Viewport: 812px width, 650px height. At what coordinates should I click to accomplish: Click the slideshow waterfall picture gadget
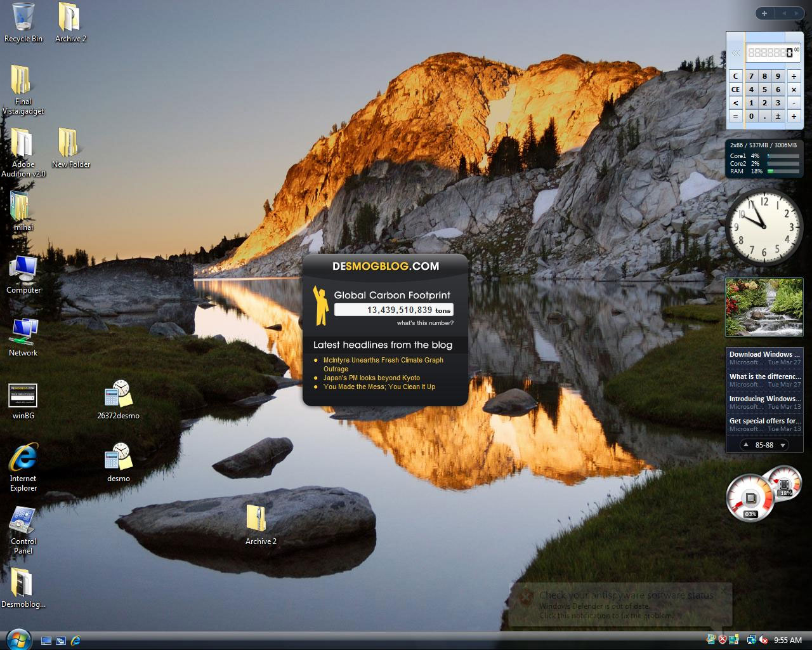coord(764,307)
